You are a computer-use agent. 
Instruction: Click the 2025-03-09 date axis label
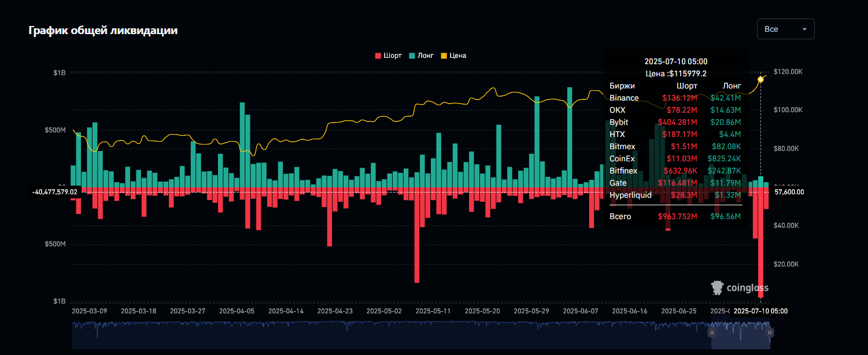click(89, 310)
